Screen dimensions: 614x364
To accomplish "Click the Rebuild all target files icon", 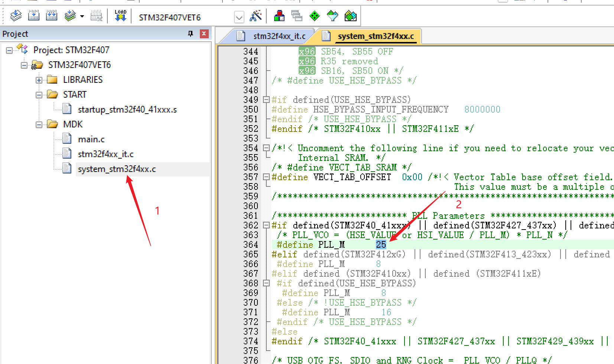I will point(52,16).
